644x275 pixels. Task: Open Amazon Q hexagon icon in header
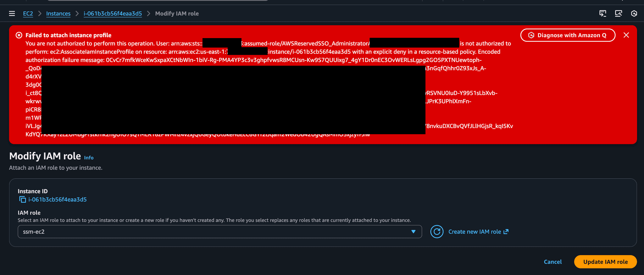[x=634, y=14]
